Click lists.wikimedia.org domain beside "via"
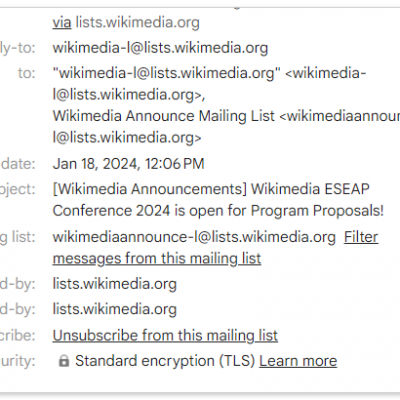 pyautogui.click(x=138, y=22)
